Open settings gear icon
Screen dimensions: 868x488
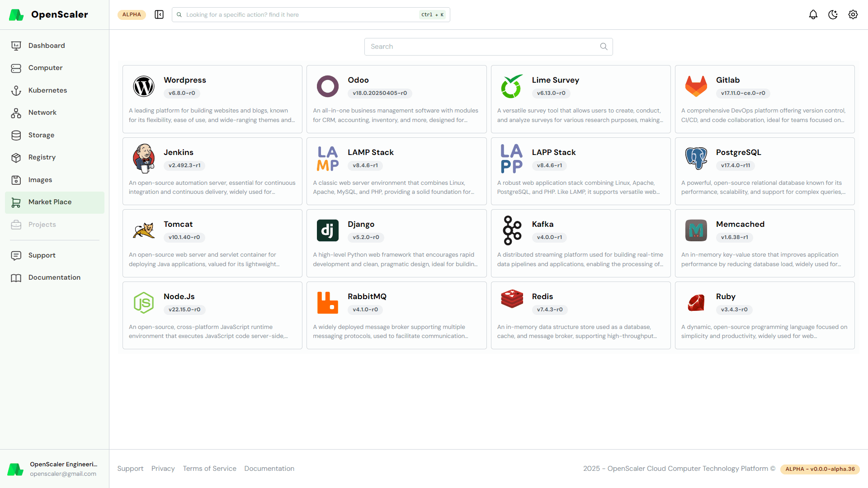[x=853, y=14]
